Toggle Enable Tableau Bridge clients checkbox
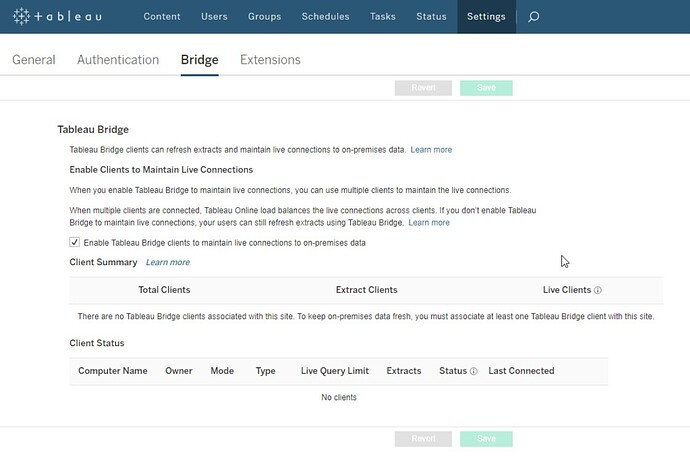The image size is (690, 471). pyautogui.click(x=74, y=242)
